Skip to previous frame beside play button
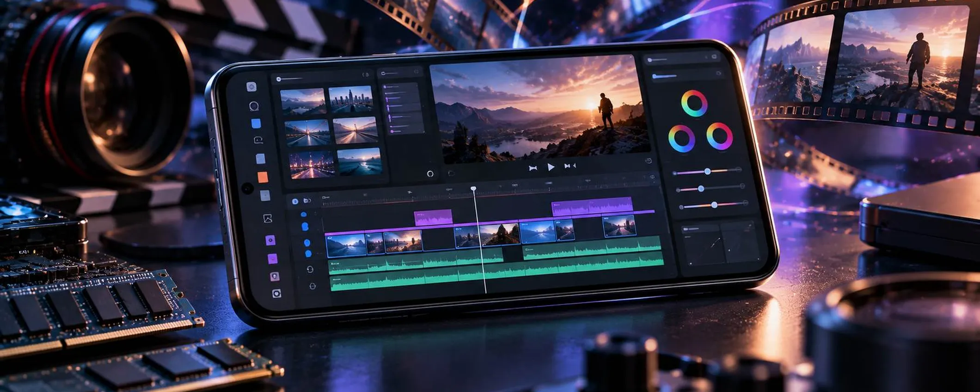The width and height of the screenshot is (980, 392). click(533, 168)
